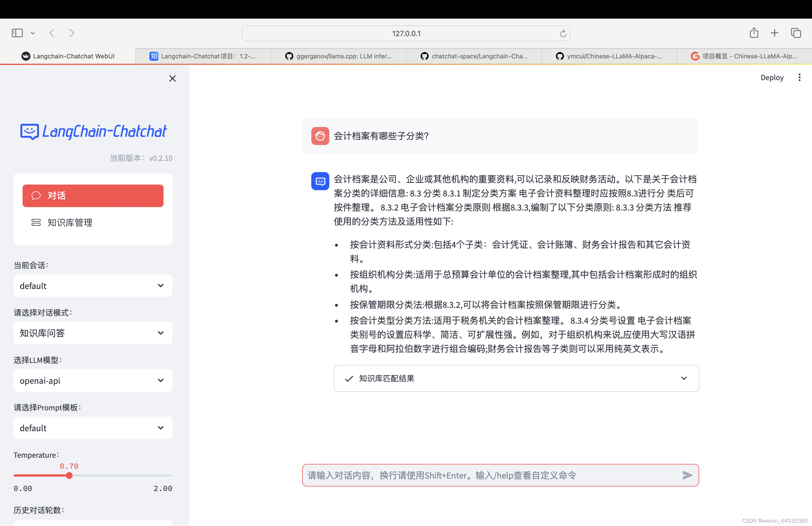Click the 请选择Prompt模板 label
This screenshot has height=526, width=812.
point(47,407)
